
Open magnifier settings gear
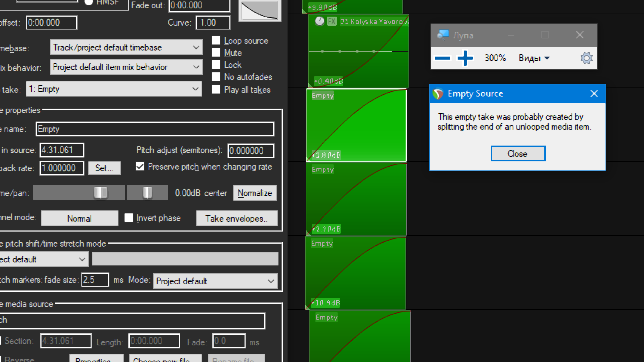[x=586, y=58]
